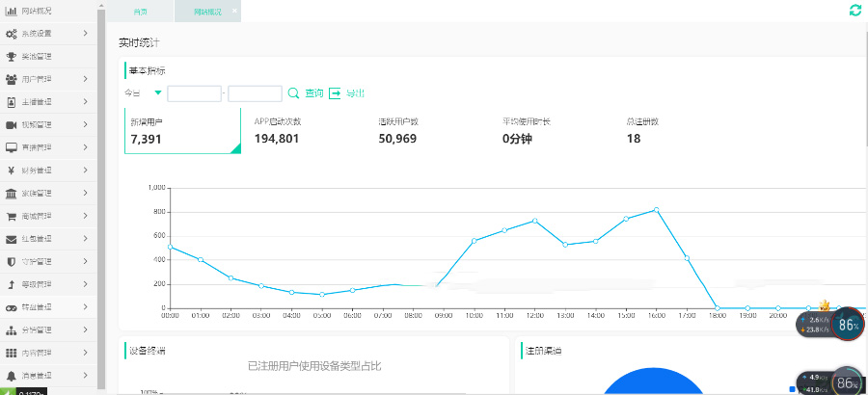
Task: Click the 消息管理 bell icon
Action: [11, 376]
